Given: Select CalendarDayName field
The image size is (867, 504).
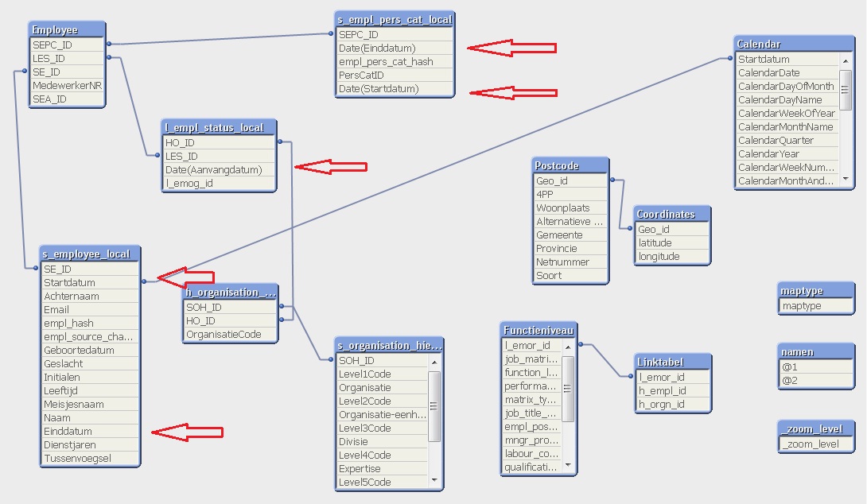Looking at the screenshot, I should pos(787,100).
